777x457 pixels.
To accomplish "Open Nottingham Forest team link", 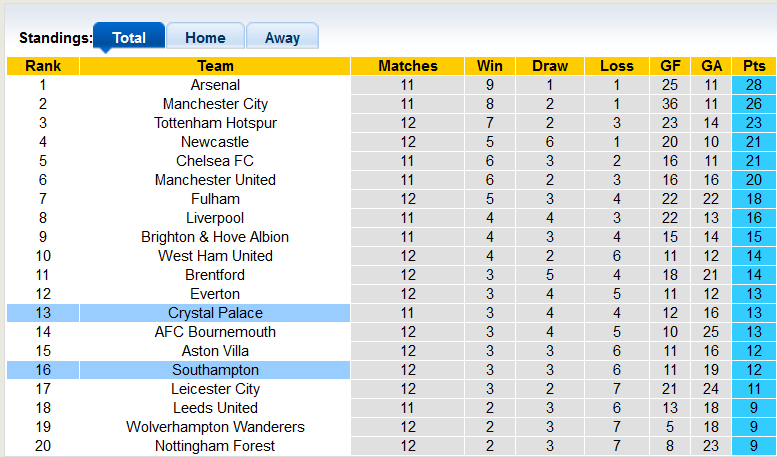I will point(215,446).
